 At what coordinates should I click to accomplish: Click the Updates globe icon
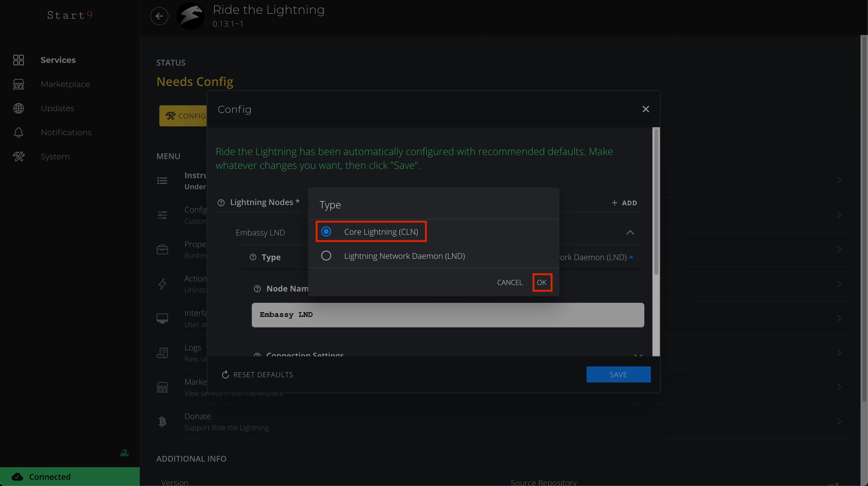coord(19,108)
